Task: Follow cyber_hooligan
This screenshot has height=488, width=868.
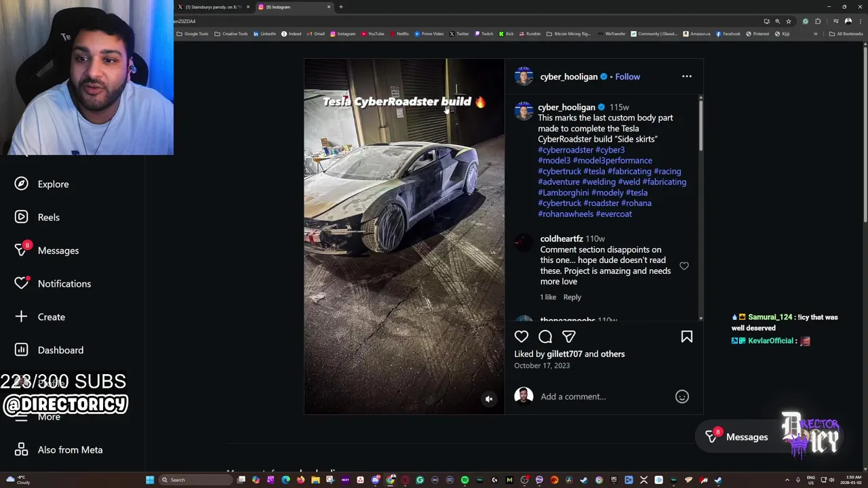Action: coord(627,77)
